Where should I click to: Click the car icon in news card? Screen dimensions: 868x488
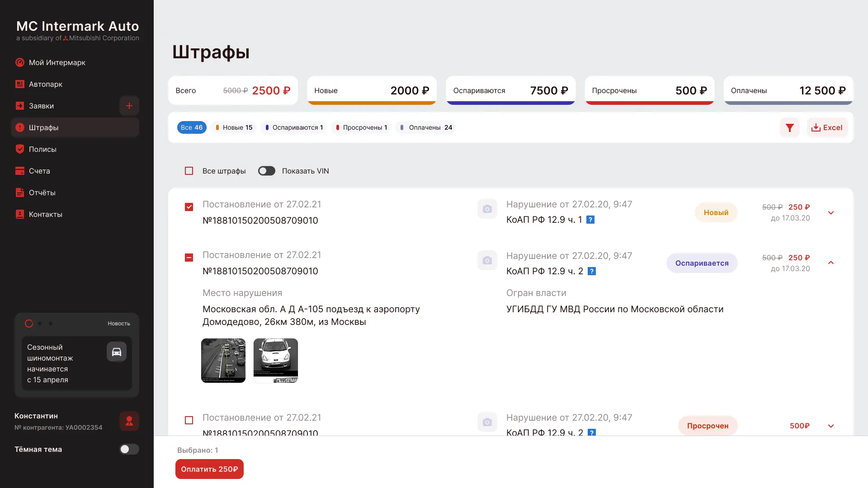[x=117, y=352]
